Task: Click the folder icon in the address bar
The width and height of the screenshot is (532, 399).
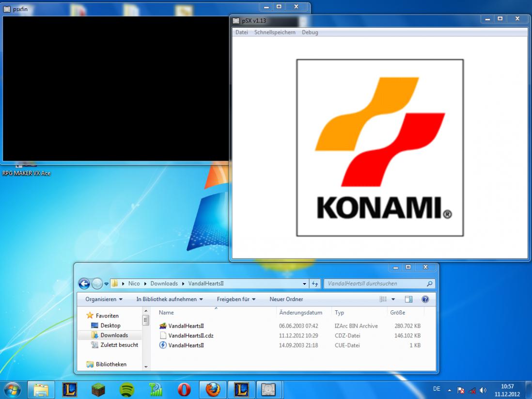Action: pyautogui.click(x=115, y=283)
